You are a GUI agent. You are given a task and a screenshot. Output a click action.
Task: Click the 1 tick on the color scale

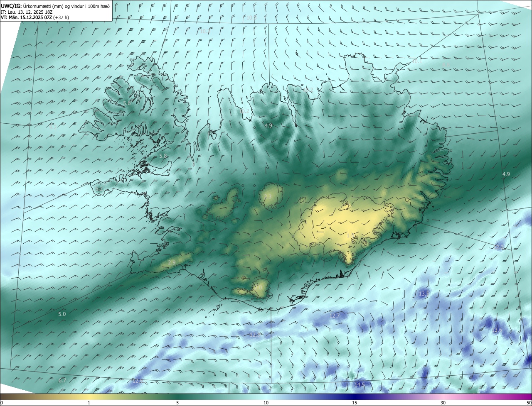tap(89, 403)
